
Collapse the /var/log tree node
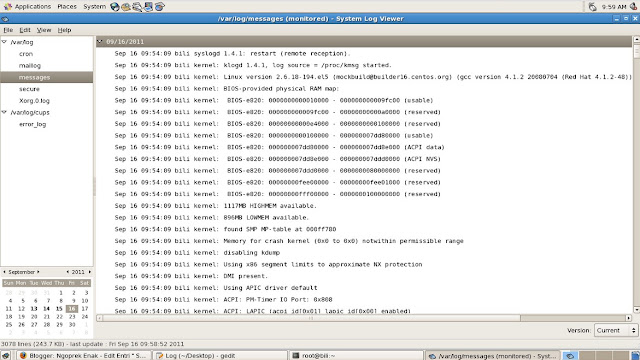point(4,42)
